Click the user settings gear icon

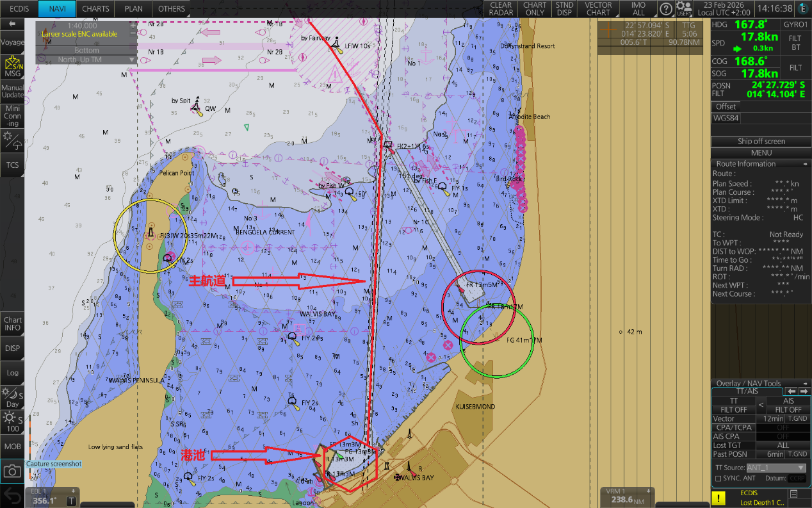(x=683, y=8)
